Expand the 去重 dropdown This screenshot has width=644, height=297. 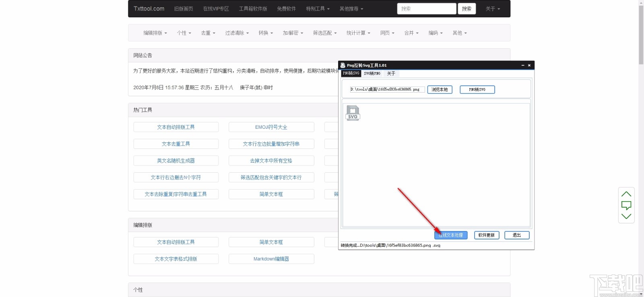tap(208, 33)
